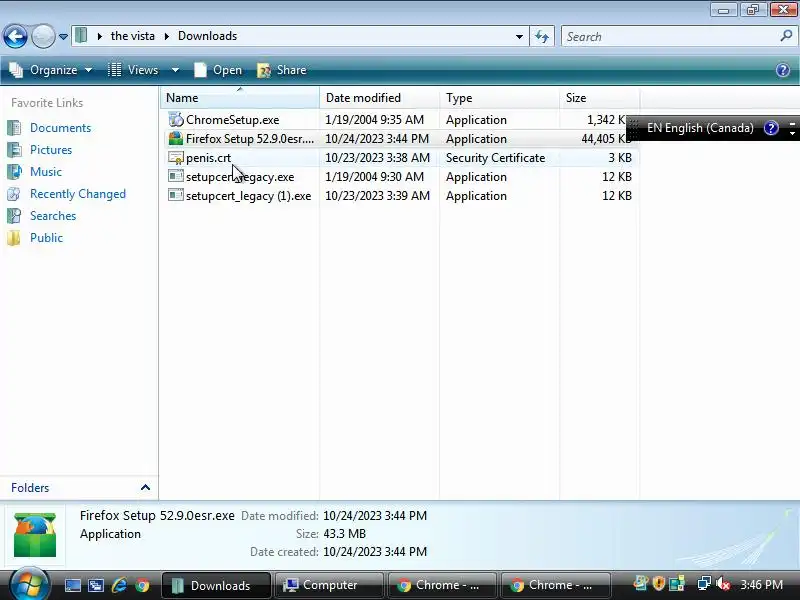Refresh the folder with the refresh button
The image size is (800, 600).
[542, 37]
